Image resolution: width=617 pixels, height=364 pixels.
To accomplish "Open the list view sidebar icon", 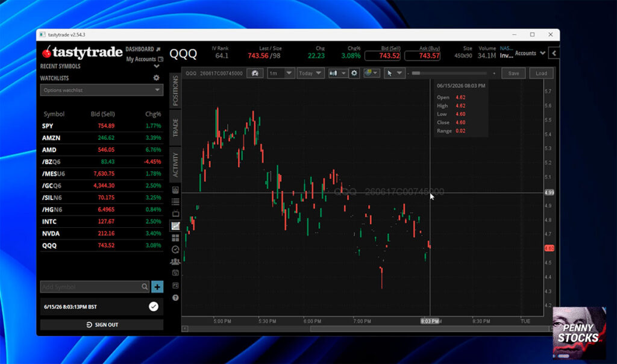I will (x=175, y=202).
